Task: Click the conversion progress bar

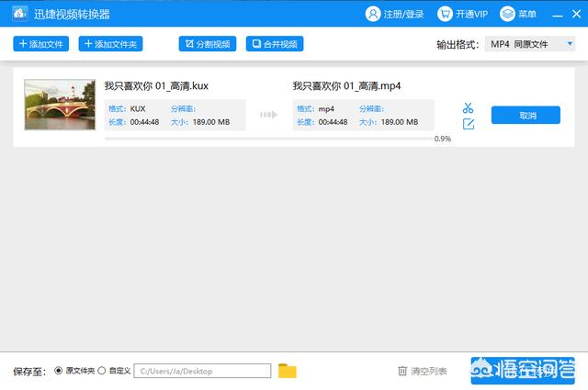Action: coord(268,139)
